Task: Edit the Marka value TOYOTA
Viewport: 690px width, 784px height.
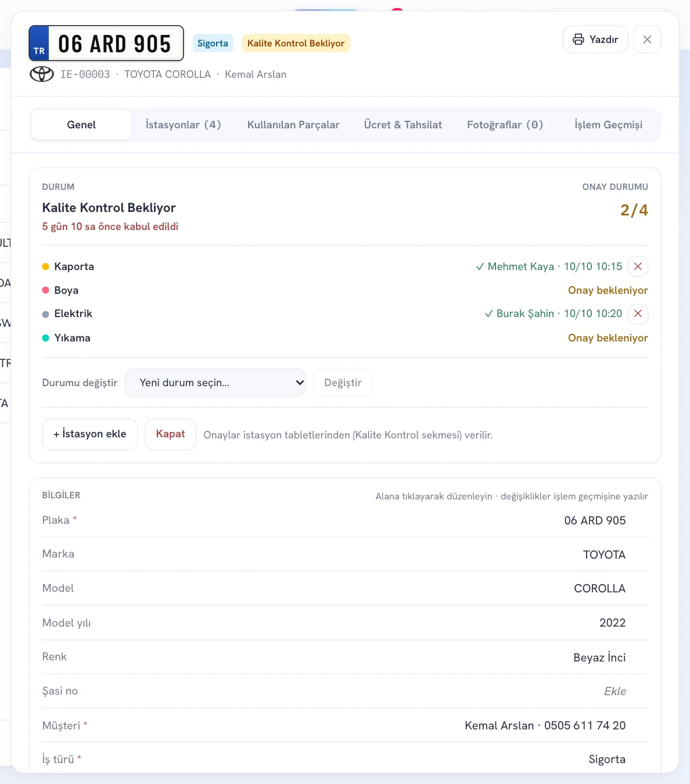Action: click(x=604, y=555)
